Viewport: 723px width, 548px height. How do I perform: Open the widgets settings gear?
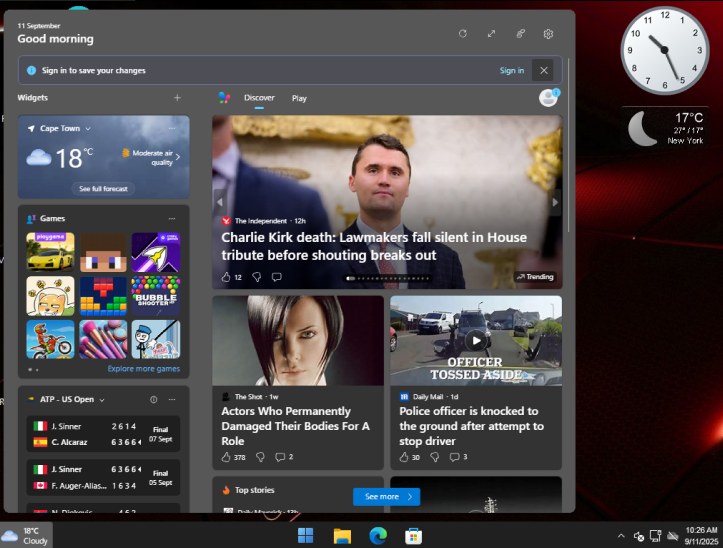point(548,34)
